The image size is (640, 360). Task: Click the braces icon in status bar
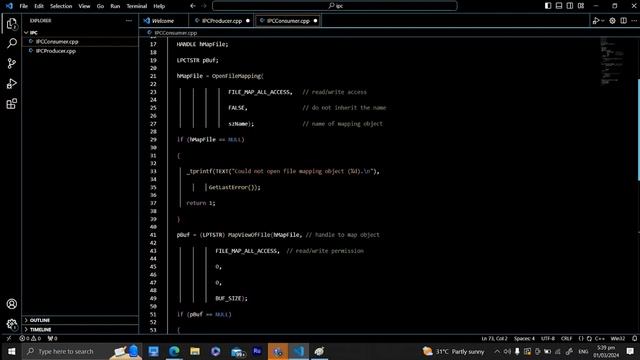click(581, 338)
